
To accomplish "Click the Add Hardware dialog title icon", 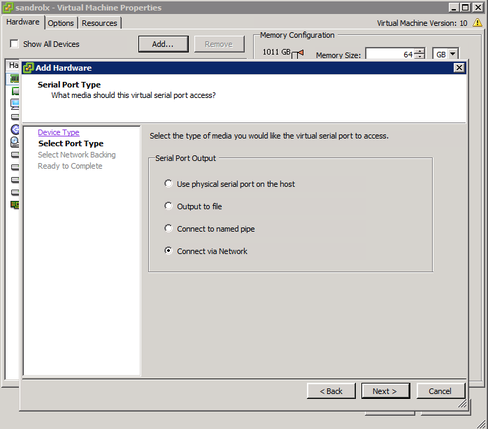I will click(x=28, y=68).
